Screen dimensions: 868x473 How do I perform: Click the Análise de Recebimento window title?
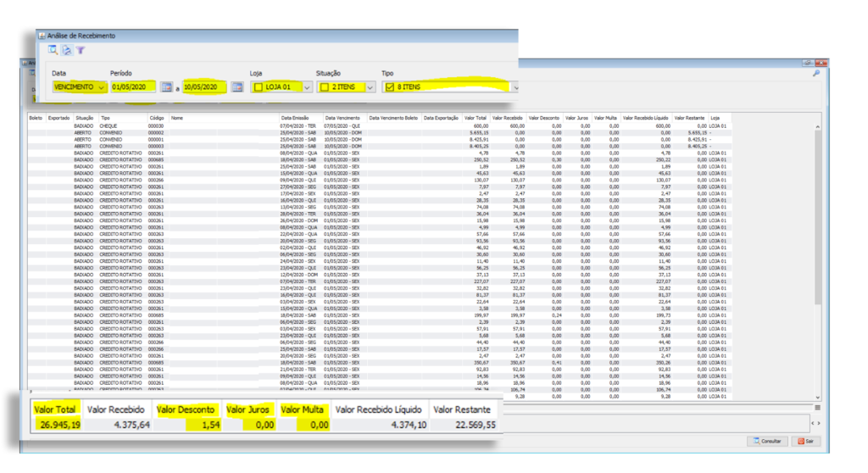pos(81,36)
